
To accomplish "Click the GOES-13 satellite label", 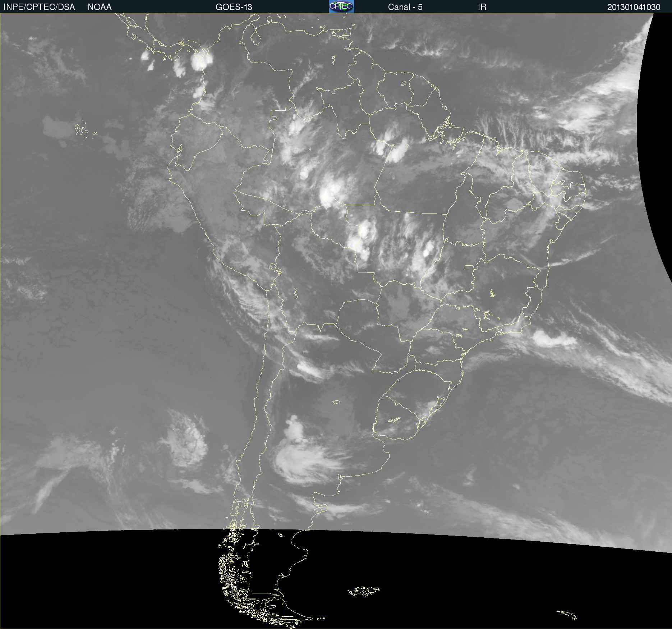I will coord(234,7).
